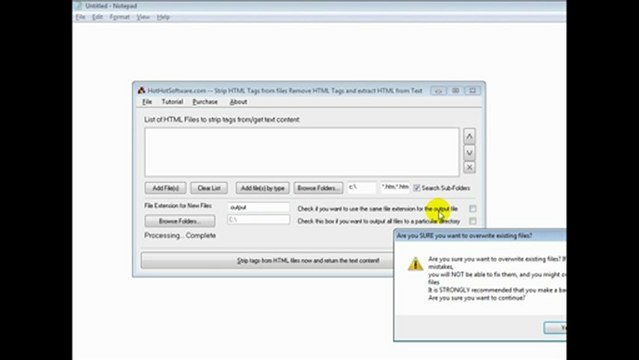The height and width of the screenshot is (360, 639).
Task: Click the Add File(s) button
Action: 165,188
